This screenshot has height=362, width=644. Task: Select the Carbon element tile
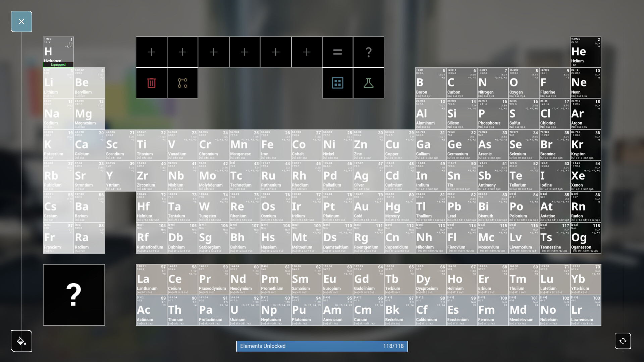462,83
